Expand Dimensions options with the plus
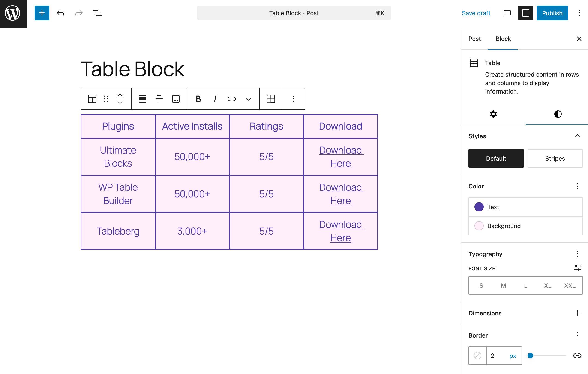This screenshot has width=588, height=374. coord(577,313)
